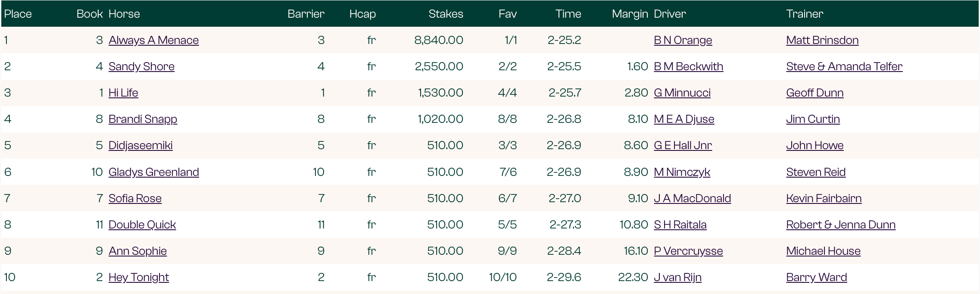Image resolution: width=980 pixels, height=294 pixels.
Task: Open trainer Robert & Jenna Dunn link
Action: (840, 225)
